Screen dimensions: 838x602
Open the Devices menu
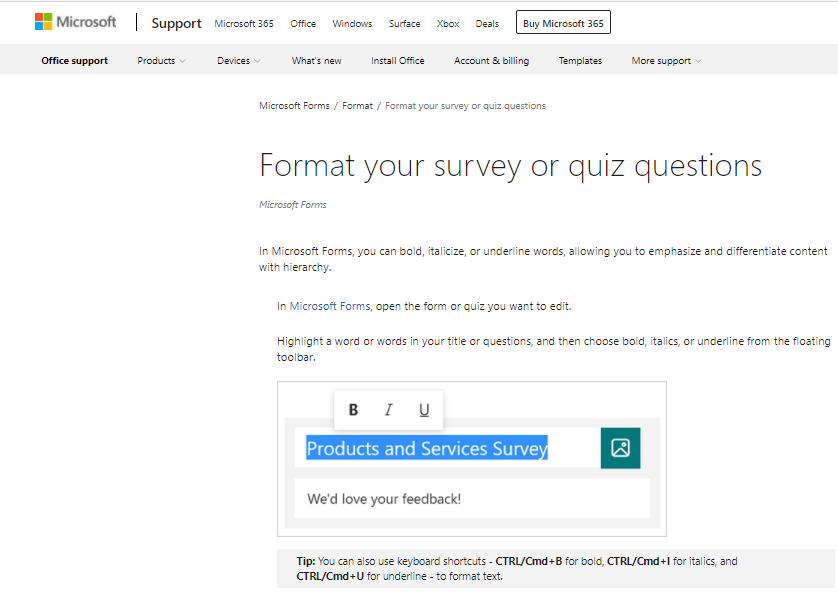(238, 60)
